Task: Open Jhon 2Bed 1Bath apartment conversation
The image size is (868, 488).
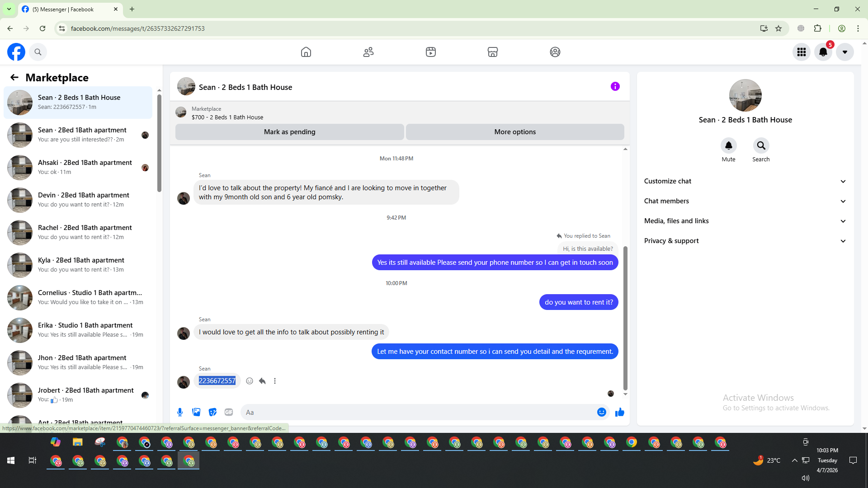Action: tap(79, 363)
